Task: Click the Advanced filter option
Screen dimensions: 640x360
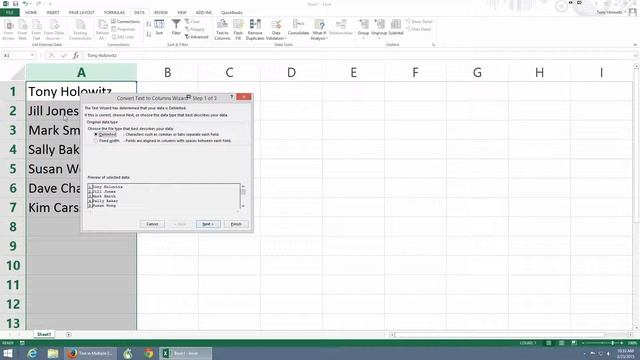Action: 197,37
